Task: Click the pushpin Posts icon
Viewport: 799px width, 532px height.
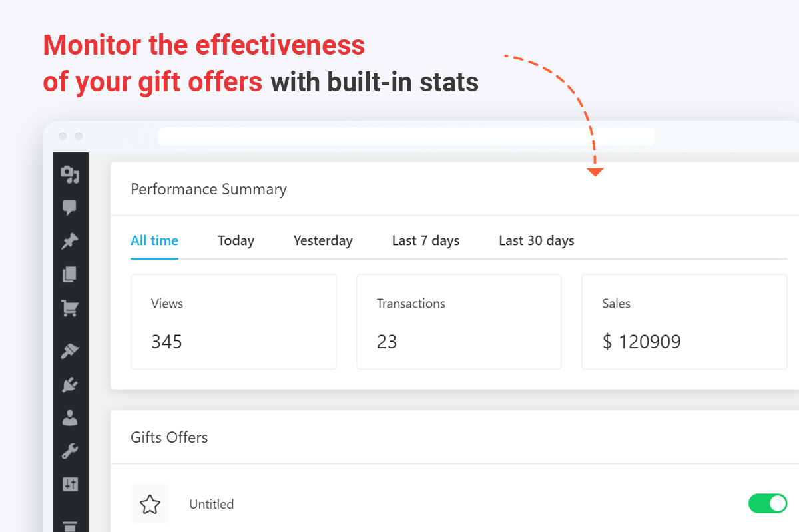Action: point(70,241)
